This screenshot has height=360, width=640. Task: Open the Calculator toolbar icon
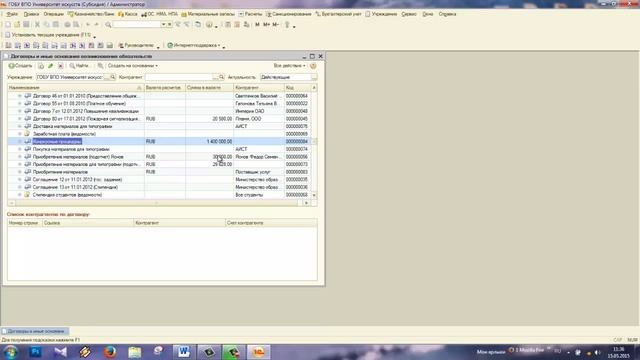point(228,24)
